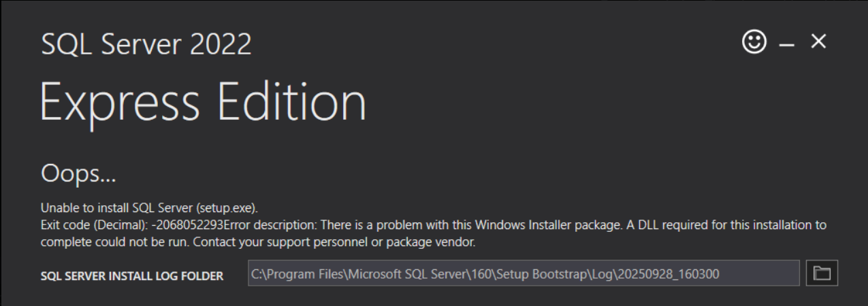Click the "SQL Server 2022" title text
The image size is (868, 306).
pyautogui.click(x=146, y=46)
